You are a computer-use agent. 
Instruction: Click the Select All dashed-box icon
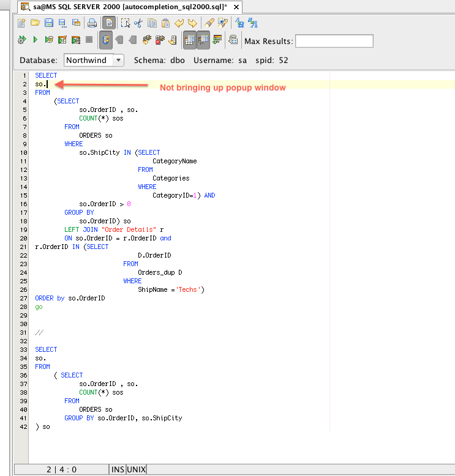[x=125, y=23]
